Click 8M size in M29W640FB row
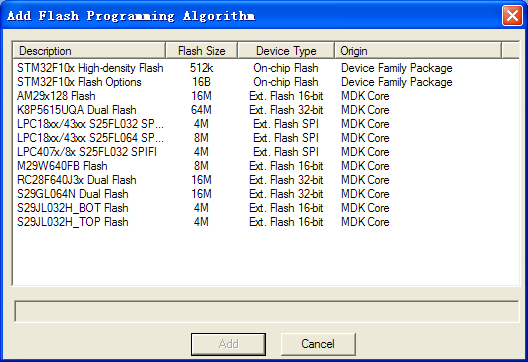This screenshot has height=362, width=528. [x=201, y=166]
